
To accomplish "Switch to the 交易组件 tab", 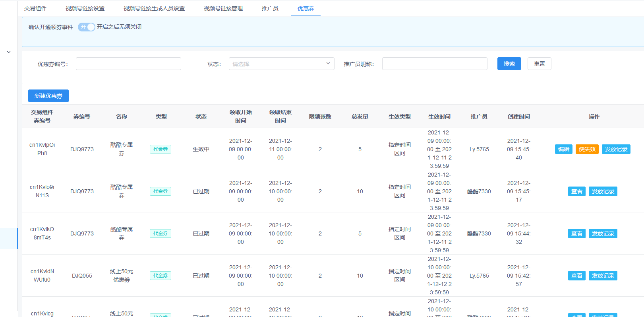I will pyautogui.click(x=35, y=8).
